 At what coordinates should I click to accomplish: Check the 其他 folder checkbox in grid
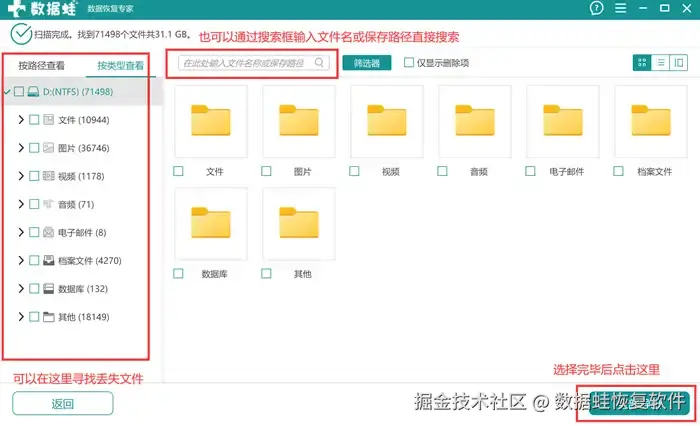[266, 273]
